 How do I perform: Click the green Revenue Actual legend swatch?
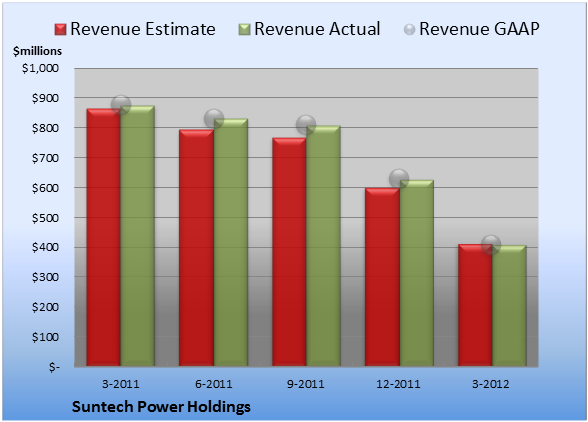coord(244,30)
